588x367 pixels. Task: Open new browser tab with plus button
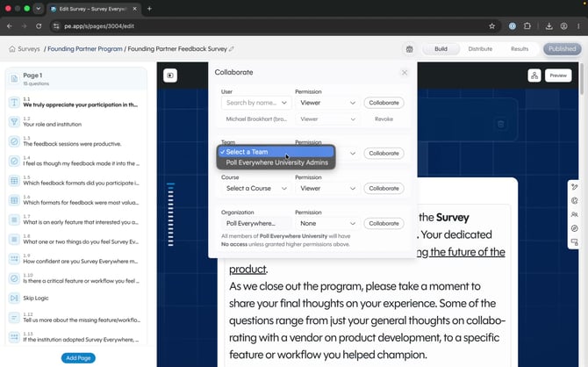pos(149,9)
